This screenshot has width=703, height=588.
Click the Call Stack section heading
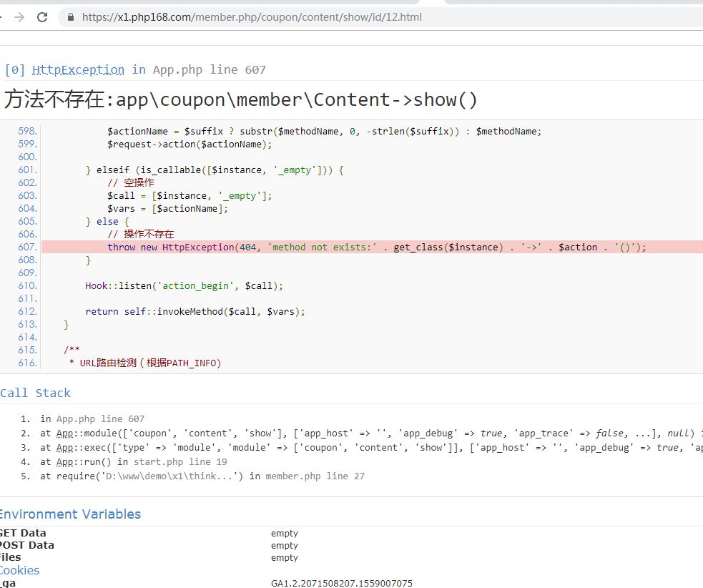pos(36,393)
